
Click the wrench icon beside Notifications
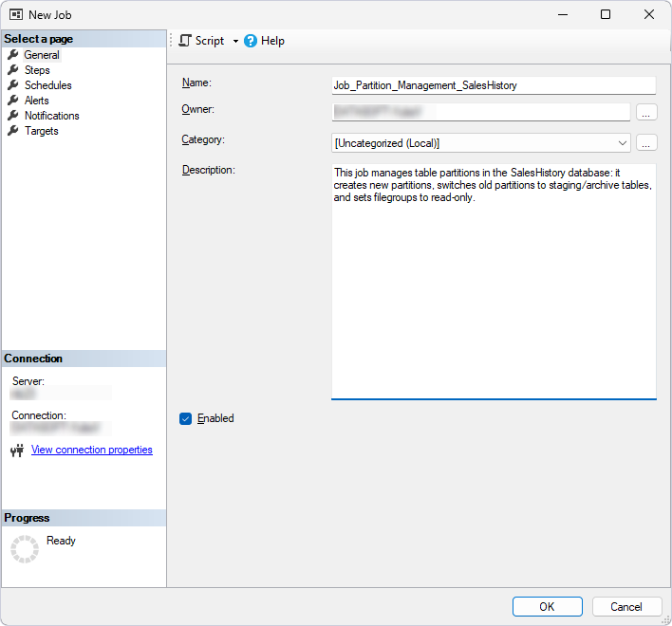pyautogui.click(x=13, y=115)
